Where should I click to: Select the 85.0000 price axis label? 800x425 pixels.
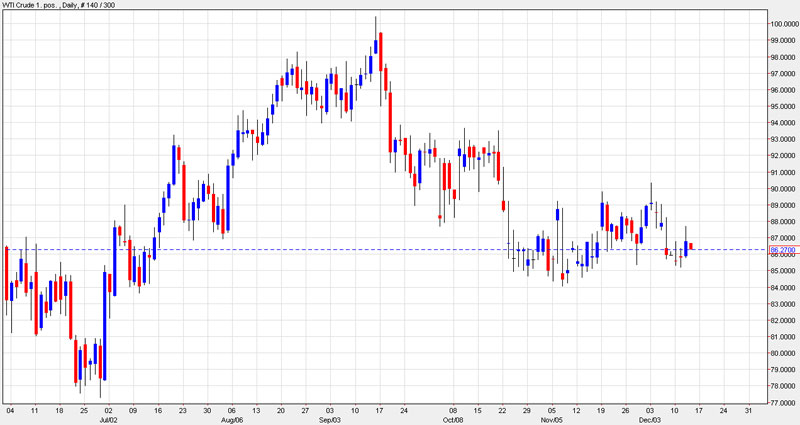coord(784,271)
